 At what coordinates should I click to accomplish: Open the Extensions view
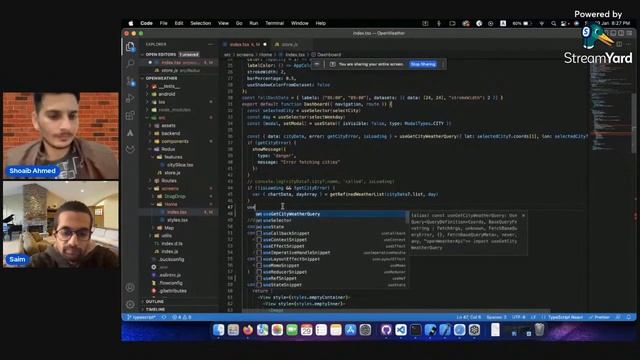[130, 116]
